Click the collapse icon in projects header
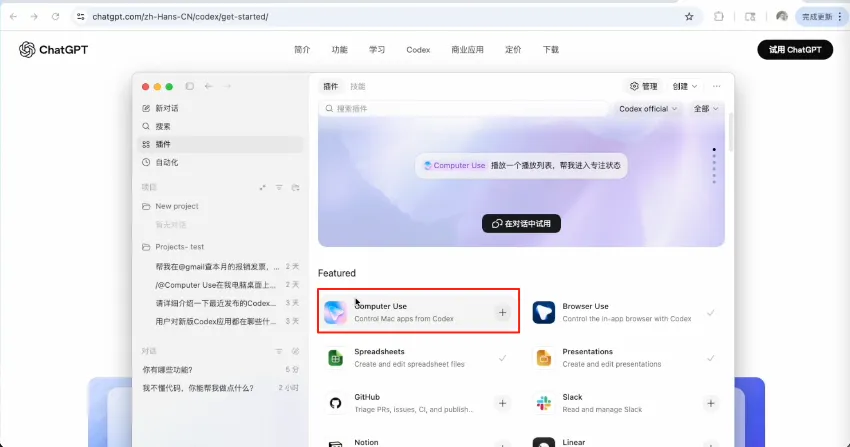This screenshot has width=850, height=447. pyautogui.click(x=262, y=187)
